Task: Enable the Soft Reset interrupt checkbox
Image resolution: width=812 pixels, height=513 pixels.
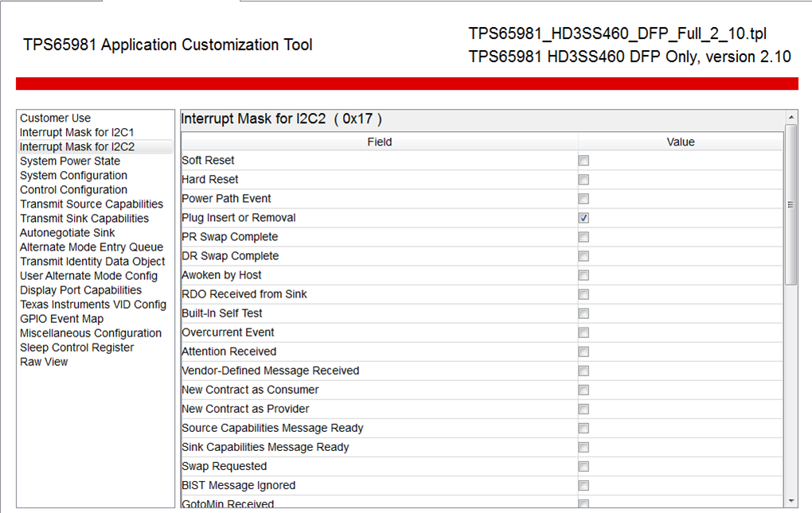Action: (x=584, y=161)
